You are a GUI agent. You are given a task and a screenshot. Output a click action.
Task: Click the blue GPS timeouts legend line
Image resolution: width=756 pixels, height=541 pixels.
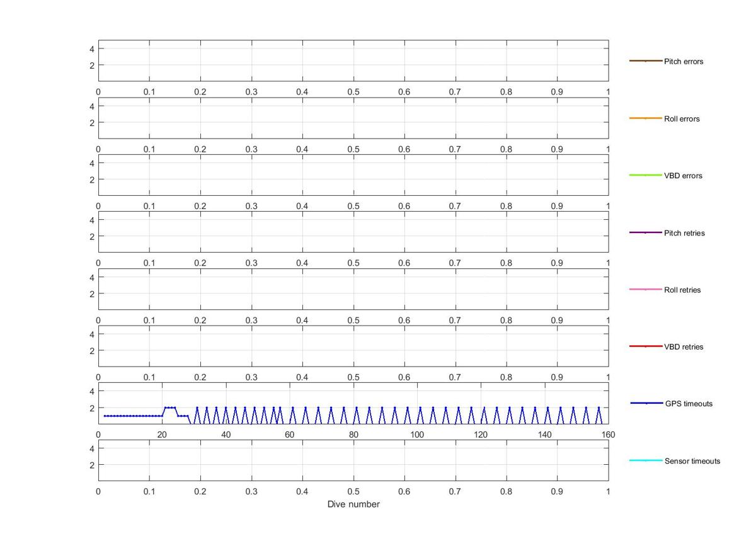646,403
